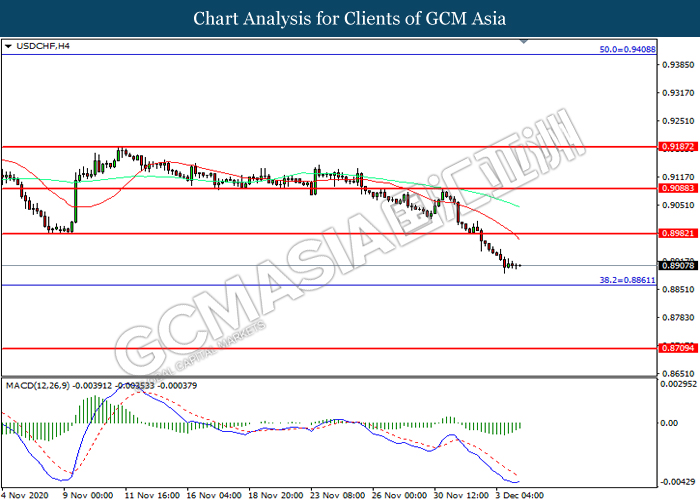The width and height of the screenshot is (700, 500).
Task: Click the 0.90510 price axis label
Action: pos(678,205)
